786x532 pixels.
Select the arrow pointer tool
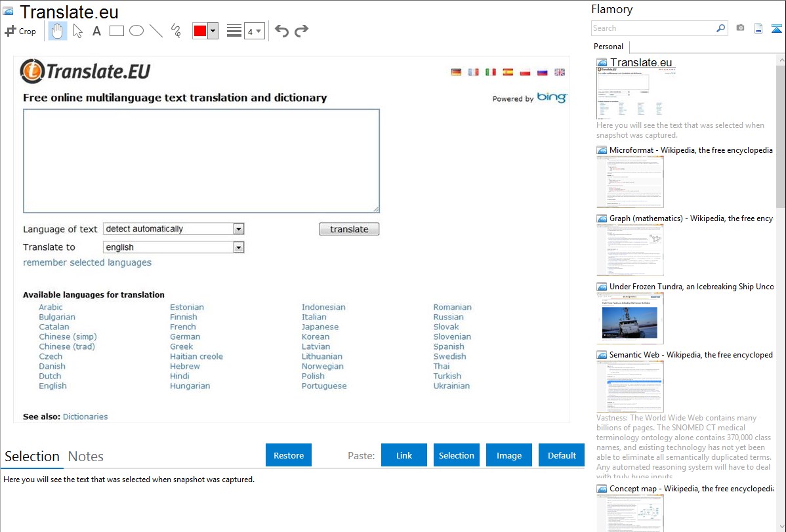click(x=77, y=31)
